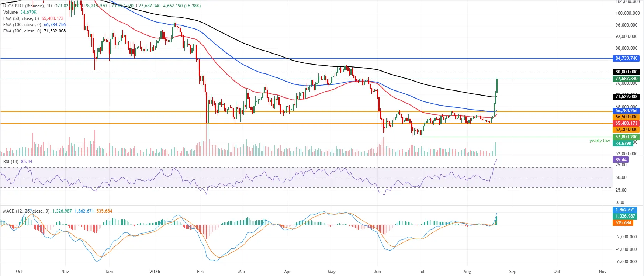Click the 77,687.340 current price tag

click(626, 79)
